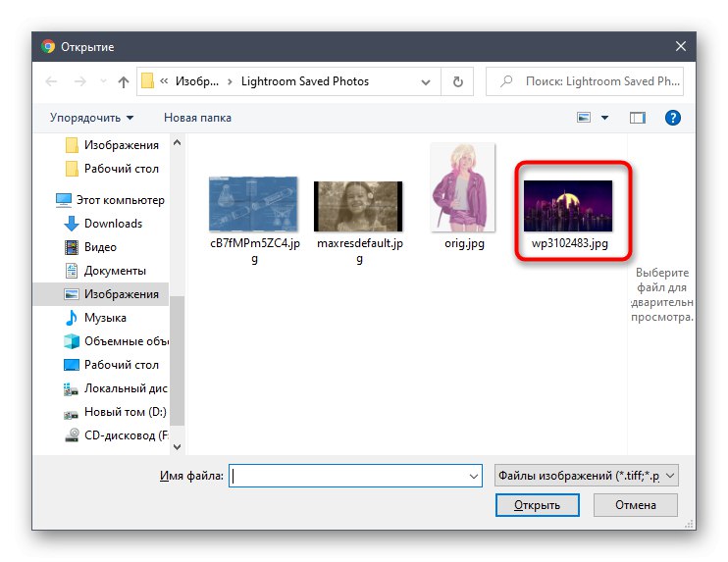Click the Видео filmstrip icon
Screen dimensions: 728x562
pyautogui.click(x=72, y=247)
